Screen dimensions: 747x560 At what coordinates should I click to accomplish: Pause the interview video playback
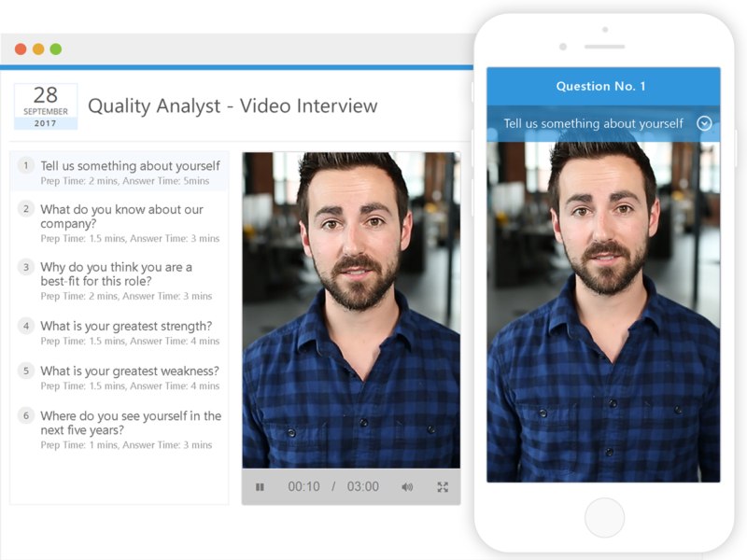[260, 487]
